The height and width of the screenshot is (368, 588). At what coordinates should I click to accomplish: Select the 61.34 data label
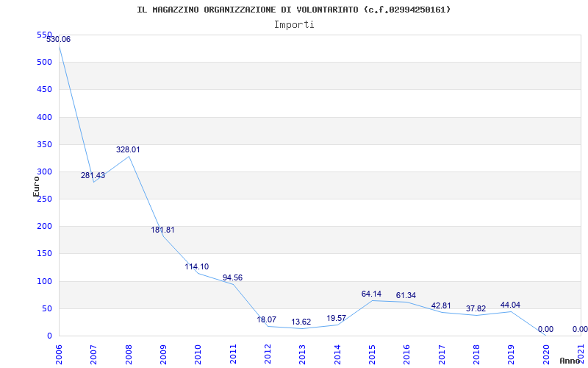click(x=406, y=296)
